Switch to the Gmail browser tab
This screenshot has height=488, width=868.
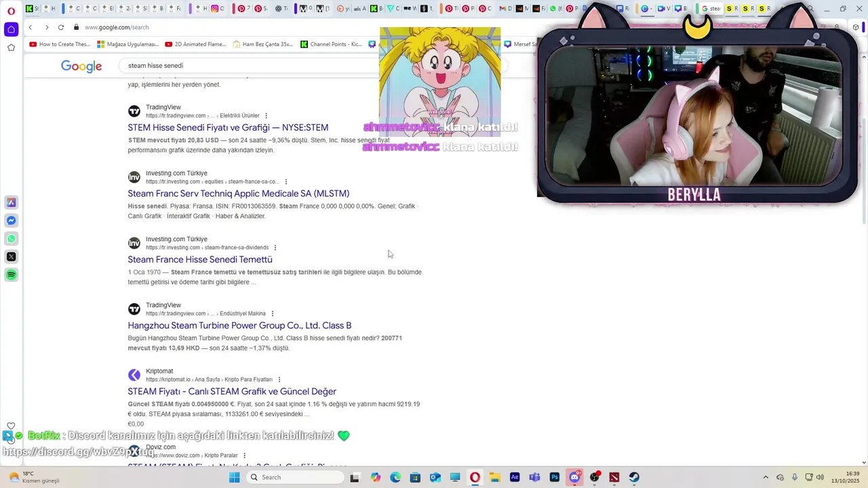tap(505, 9)
